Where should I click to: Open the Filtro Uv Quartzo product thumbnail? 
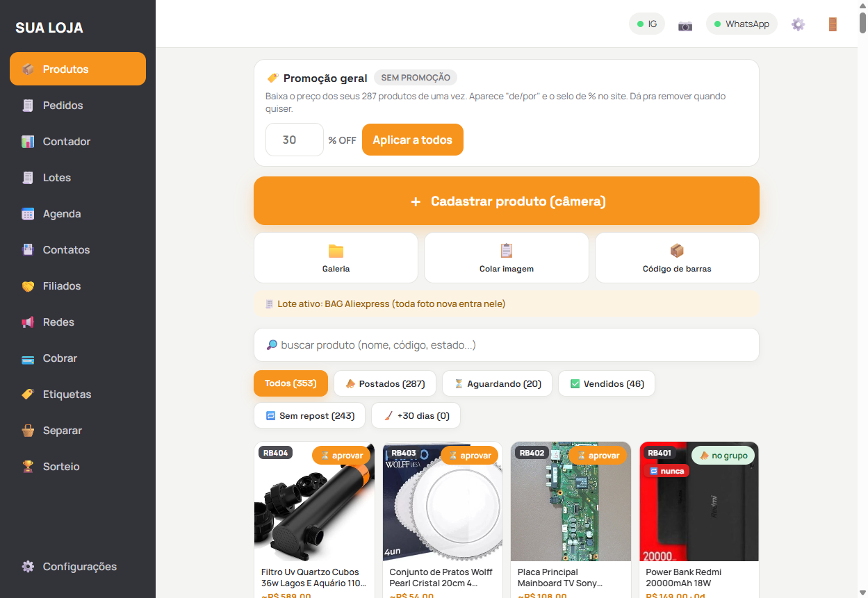click(314, 501)
